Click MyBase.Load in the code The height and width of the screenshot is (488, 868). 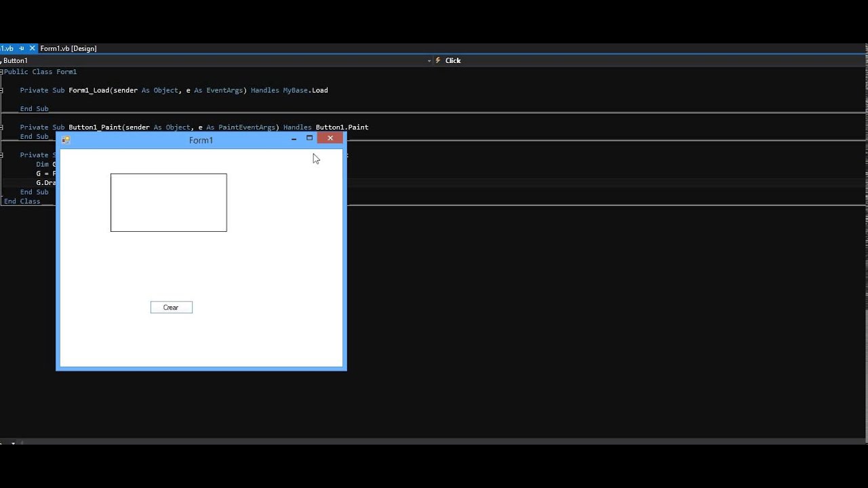coord(305,90)
